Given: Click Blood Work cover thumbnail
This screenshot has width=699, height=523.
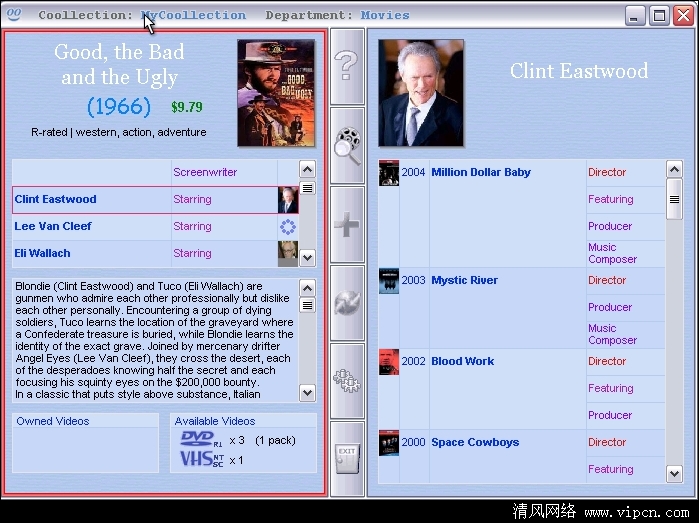Looking at the screenshot, I should 389,362.
